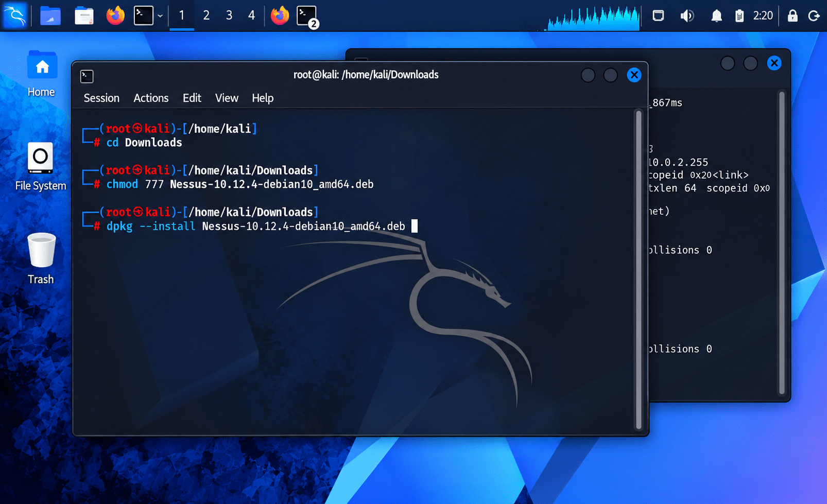Viewport: 827px width, 504px height.
Task: Click the grouped terminal windows taskbar button
Action: [307, 16]
